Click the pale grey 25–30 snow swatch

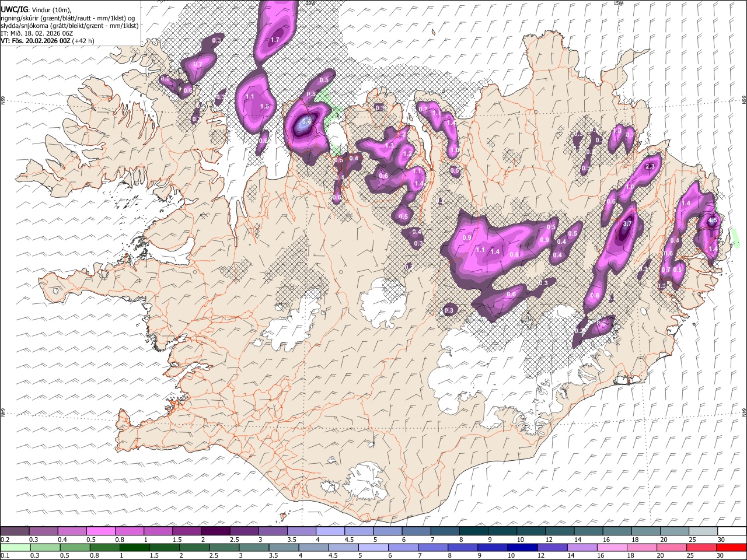coord(703,531)
